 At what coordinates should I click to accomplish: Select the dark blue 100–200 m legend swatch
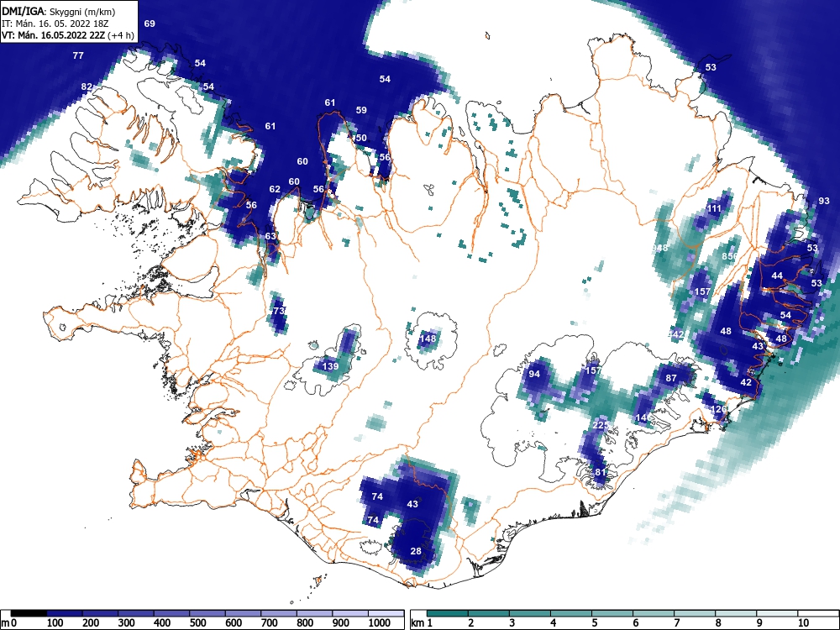point(65,613)
